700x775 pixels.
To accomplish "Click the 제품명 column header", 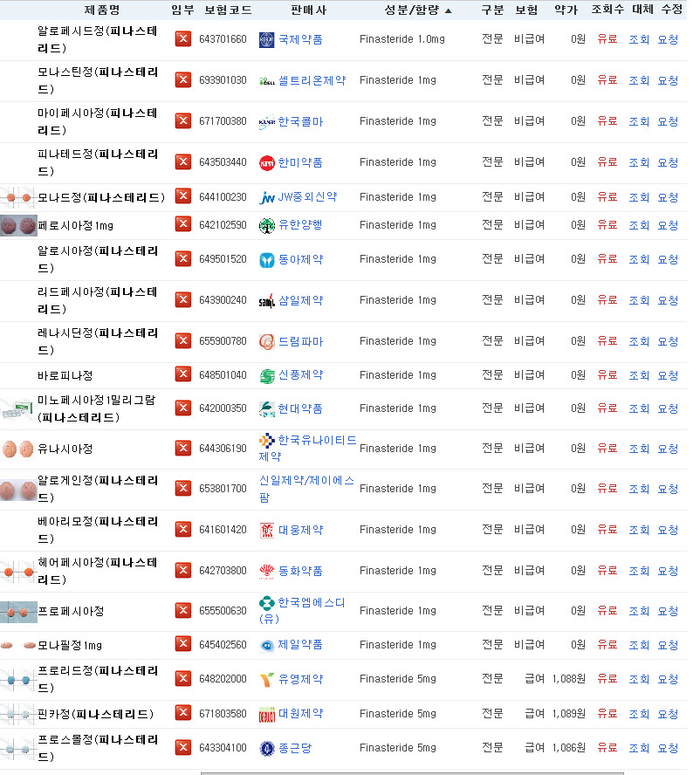I will [x=102, y=10].
